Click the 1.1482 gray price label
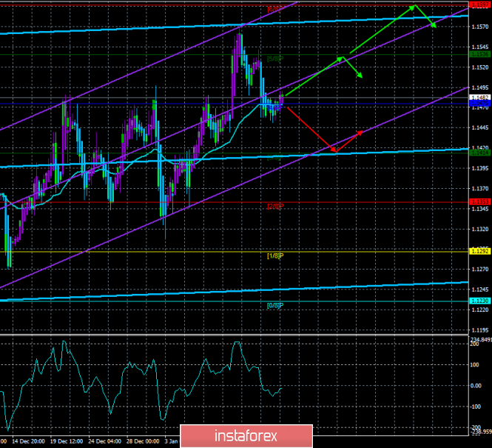 480,97
